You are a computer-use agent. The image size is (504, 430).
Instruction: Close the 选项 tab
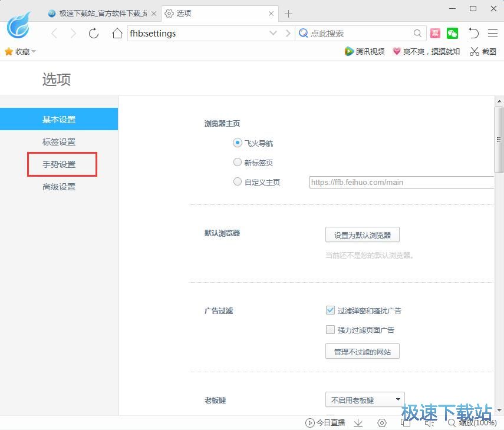(271, 14)
